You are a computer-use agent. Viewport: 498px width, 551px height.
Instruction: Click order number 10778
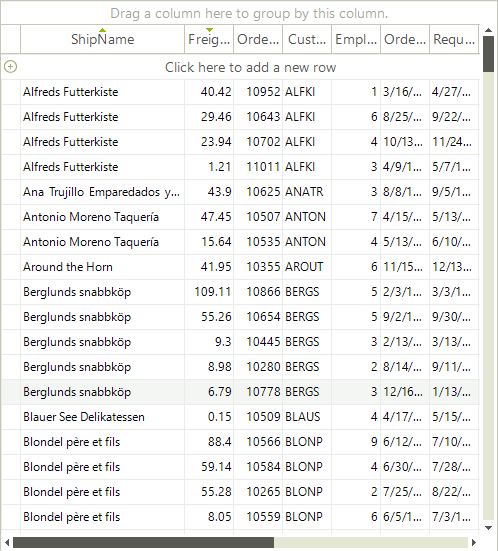click(x=263, y=392)
